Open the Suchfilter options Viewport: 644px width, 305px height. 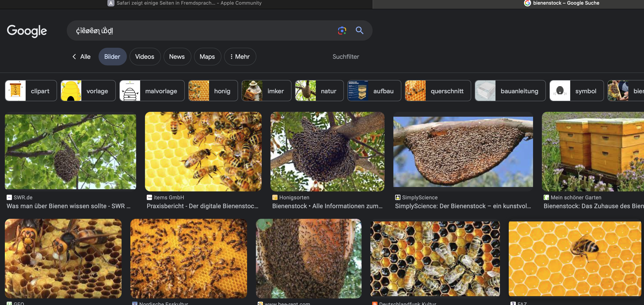pos(345,57)
